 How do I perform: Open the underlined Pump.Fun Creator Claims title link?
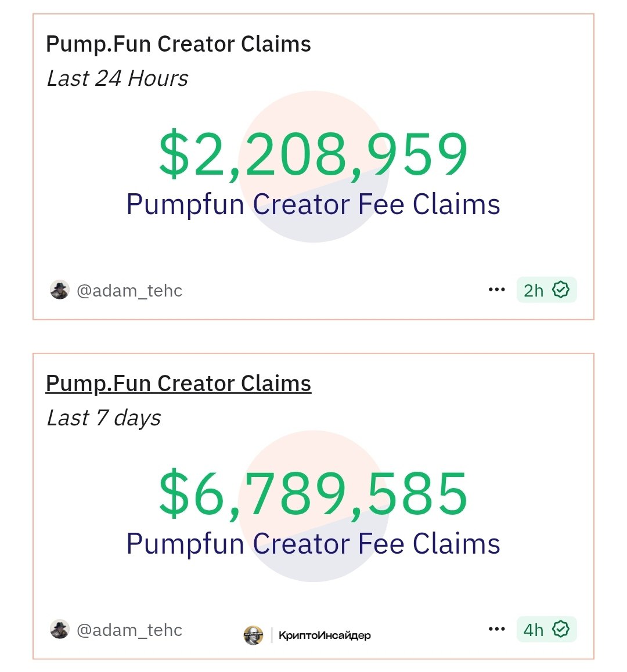pos(178,384)
